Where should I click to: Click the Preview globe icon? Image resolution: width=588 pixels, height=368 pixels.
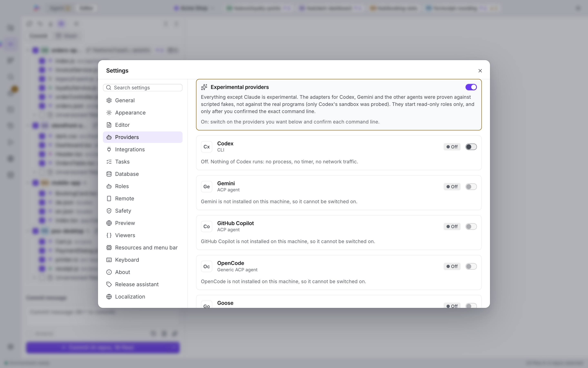(x=109, y=223)
